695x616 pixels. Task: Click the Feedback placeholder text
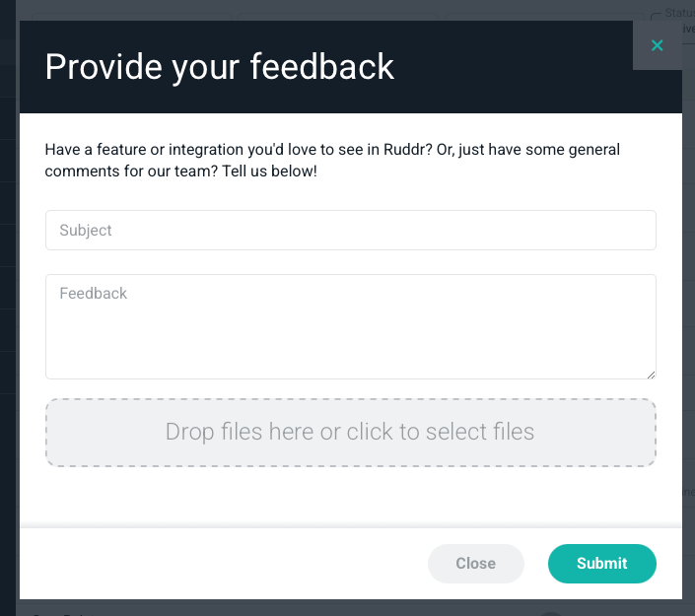[94, 293]
